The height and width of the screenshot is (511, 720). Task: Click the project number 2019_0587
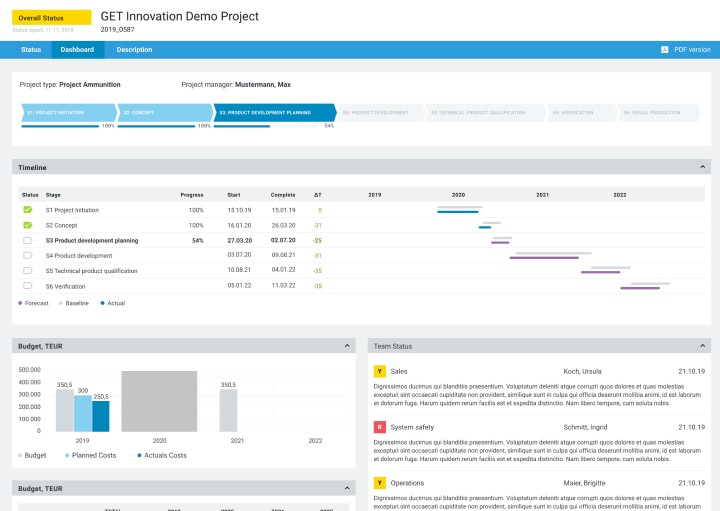[x=118, y=29]
